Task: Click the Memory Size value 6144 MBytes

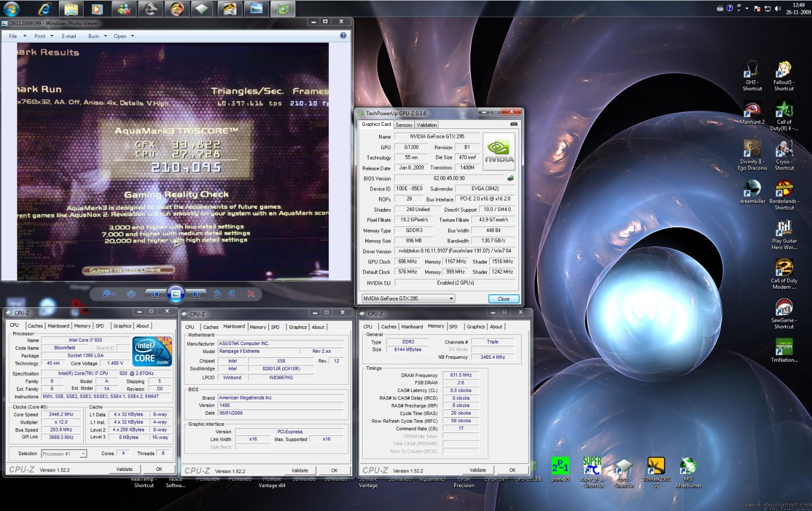Action: [x=408, y=350]
